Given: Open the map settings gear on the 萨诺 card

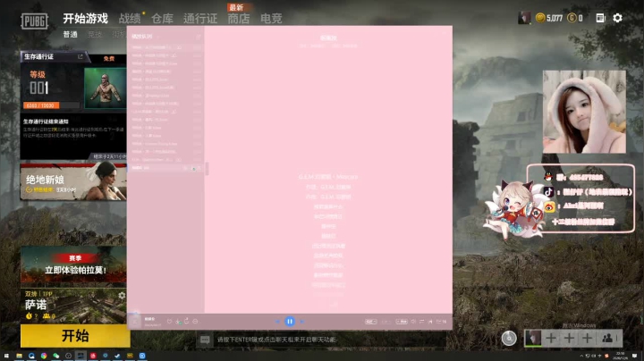Looking at the screenshot, I should [122, 296].
